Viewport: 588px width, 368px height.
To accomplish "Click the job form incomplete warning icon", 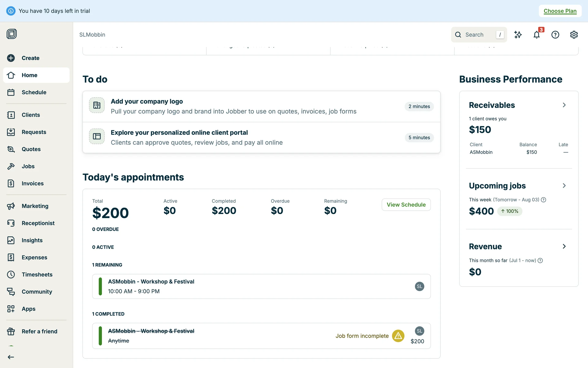I will click(398, 336).
